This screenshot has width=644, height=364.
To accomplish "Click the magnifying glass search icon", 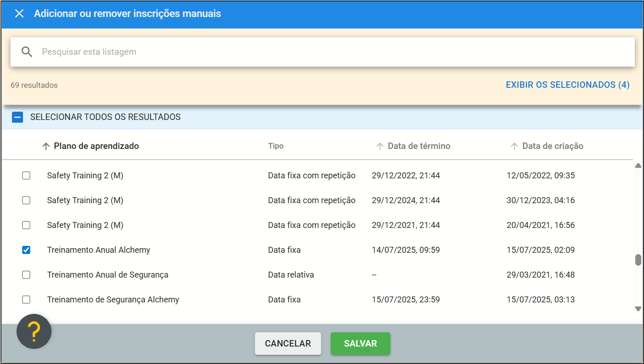I will (27, 52).
